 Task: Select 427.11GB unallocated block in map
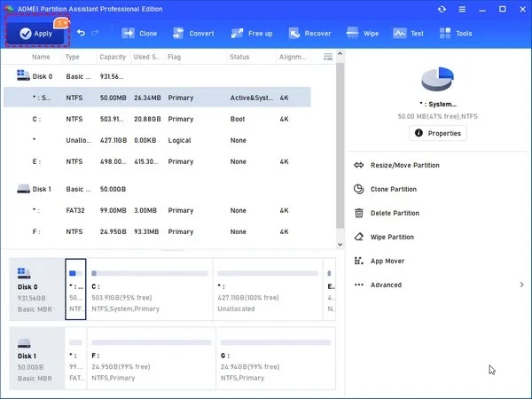point(268,289)
